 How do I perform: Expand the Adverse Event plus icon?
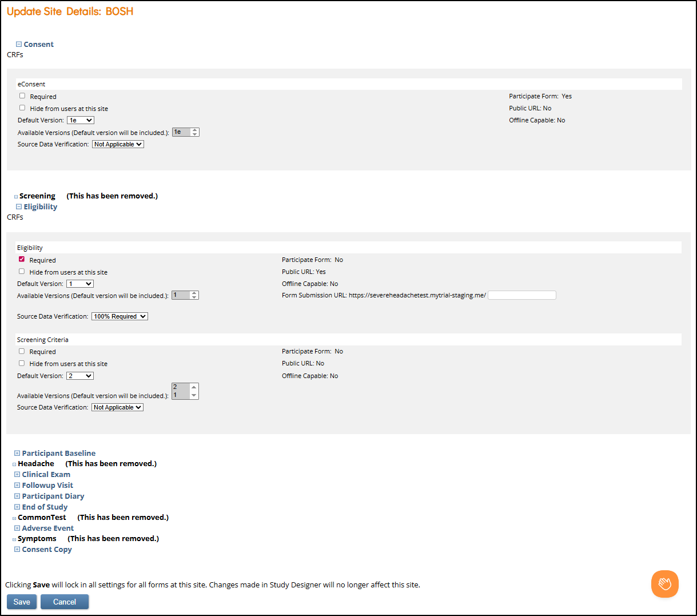click(x=17, y=528)
